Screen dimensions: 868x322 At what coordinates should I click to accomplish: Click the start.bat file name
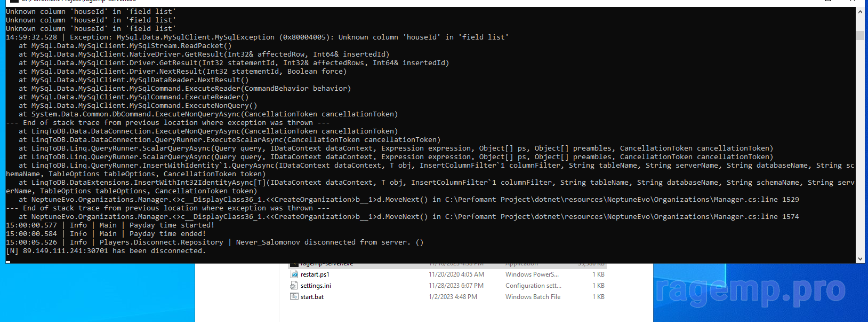312,297
